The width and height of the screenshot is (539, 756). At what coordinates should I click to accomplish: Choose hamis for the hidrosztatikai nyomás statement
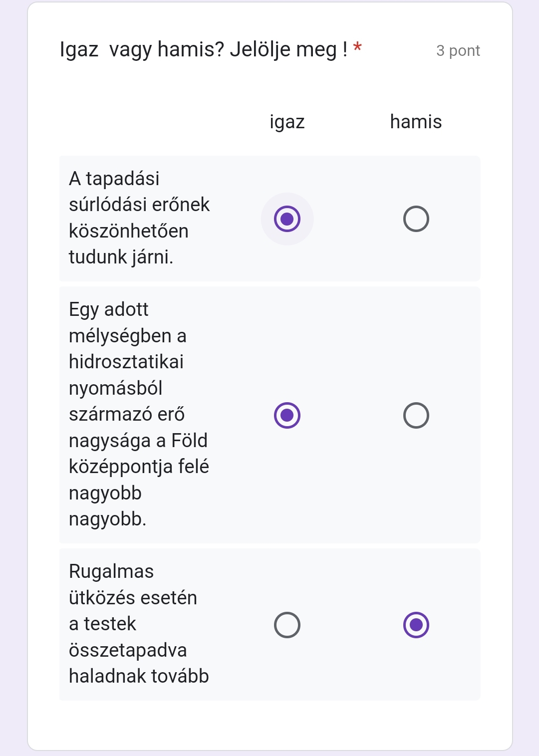[x=416, y=415]
